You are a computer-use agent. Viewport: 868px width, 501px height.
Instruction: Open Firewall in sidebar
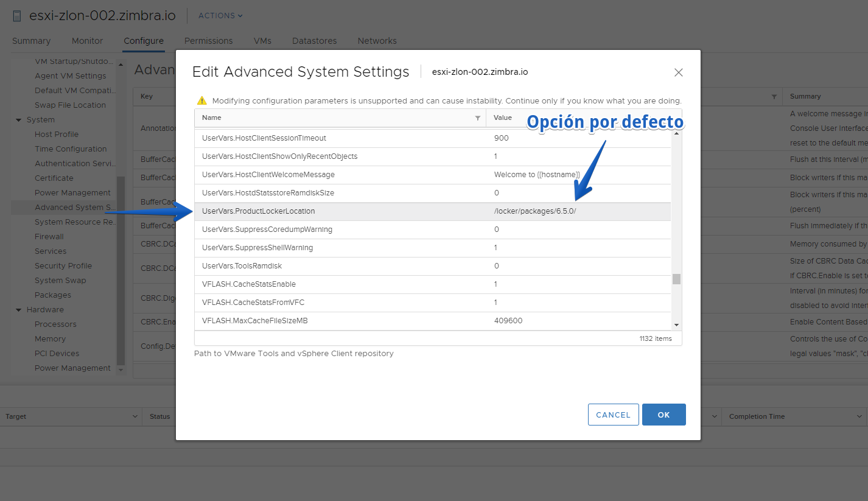(x=49, y=237)
